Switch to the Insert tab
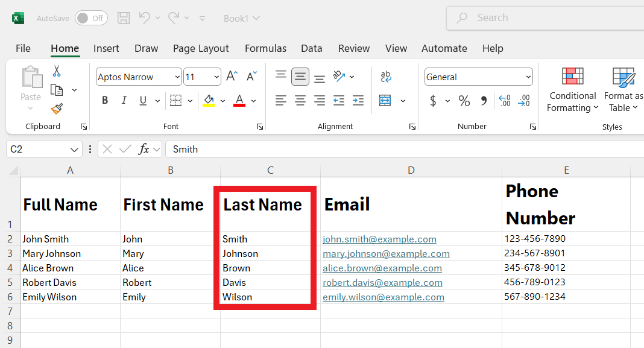This screenshot has height=348, width=644. tap(106, 48)
